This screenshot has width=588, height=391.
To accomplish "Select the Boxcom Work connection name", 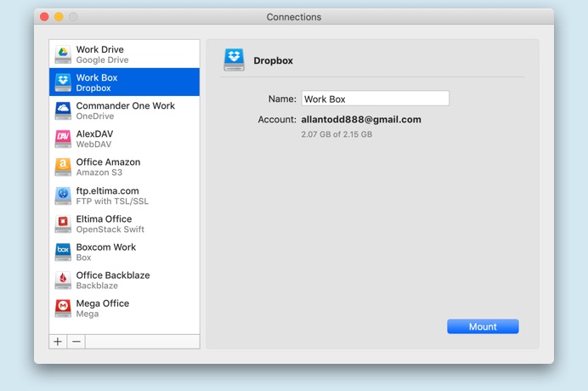I will coord(106,246).
